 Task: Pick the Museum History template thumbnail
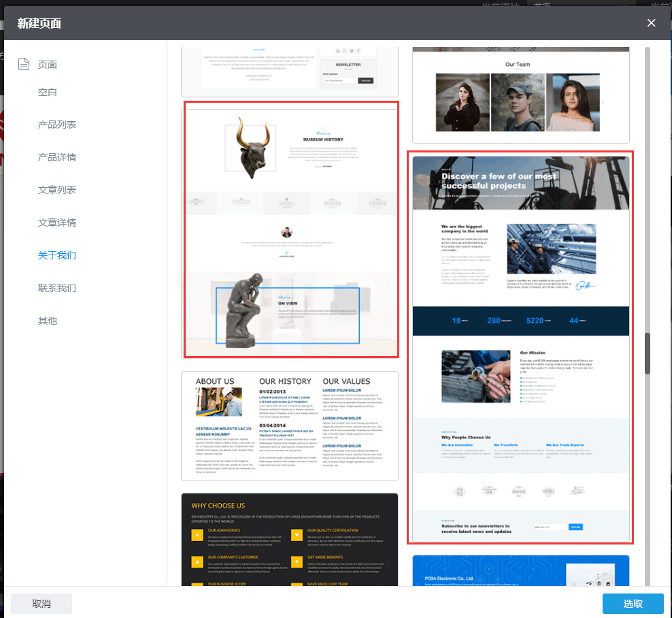coord(290,229)
